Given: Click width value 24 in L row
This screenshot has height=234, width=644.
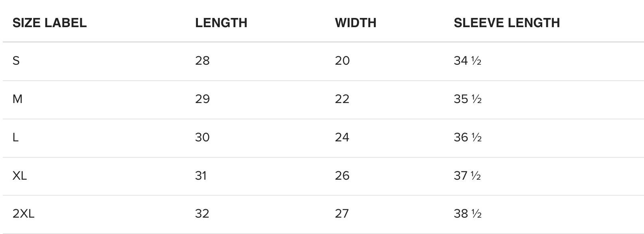Looking at the screenshot, I should (x=342, y=137).
